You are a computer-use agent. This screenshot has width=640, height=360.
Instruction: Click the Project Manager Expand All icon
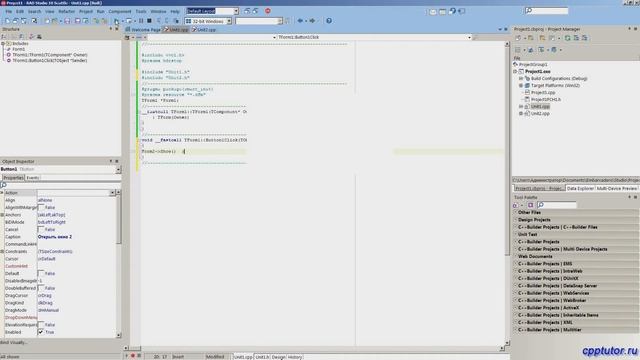coord(576,38)
